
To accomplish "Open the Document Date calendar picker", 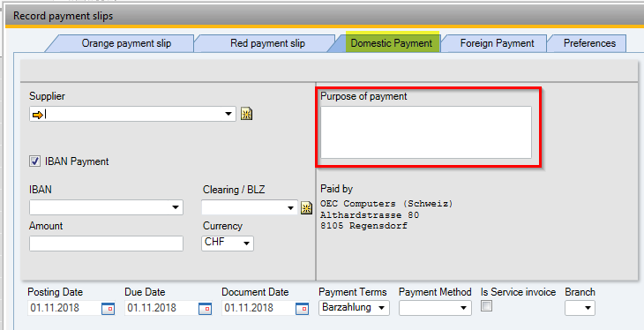I will (302, 308).
